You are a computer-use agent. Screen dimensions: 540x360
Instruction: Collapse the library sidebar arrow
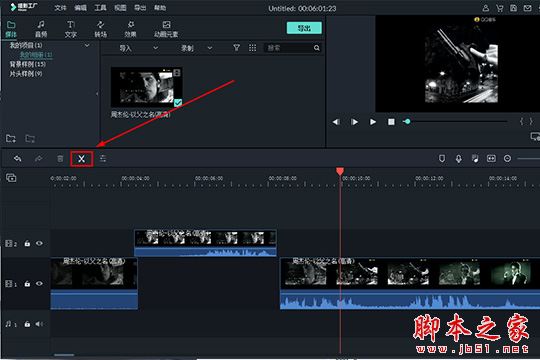coord(97,93)
